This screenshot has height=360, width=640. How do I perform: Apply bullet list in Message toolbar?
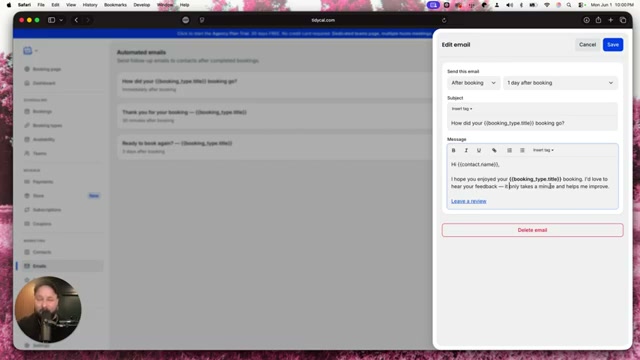point(522,150)
